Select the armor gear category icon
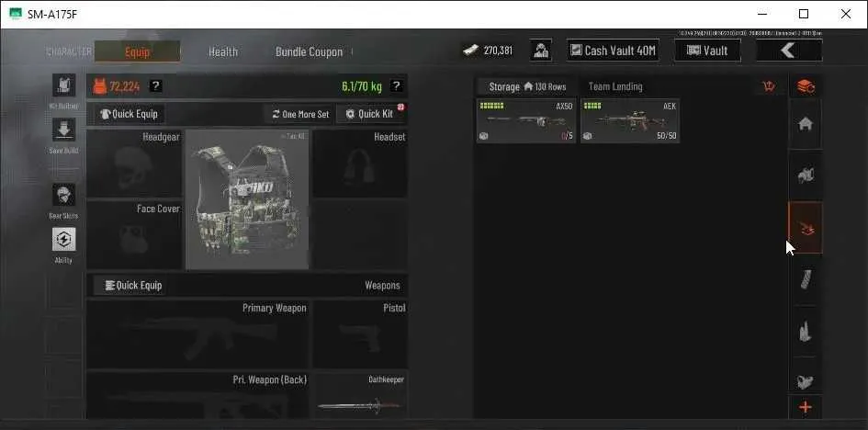 pos(806,176)
